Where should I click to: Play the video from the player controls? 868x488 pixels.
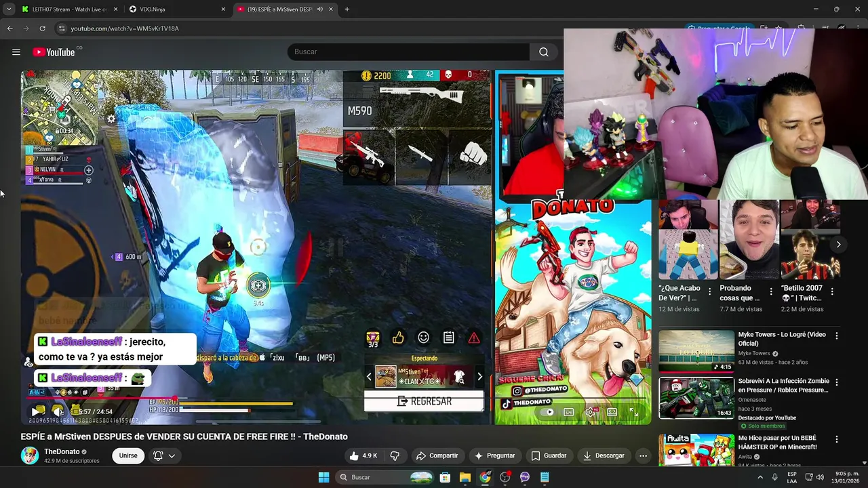tap(37, 411)
